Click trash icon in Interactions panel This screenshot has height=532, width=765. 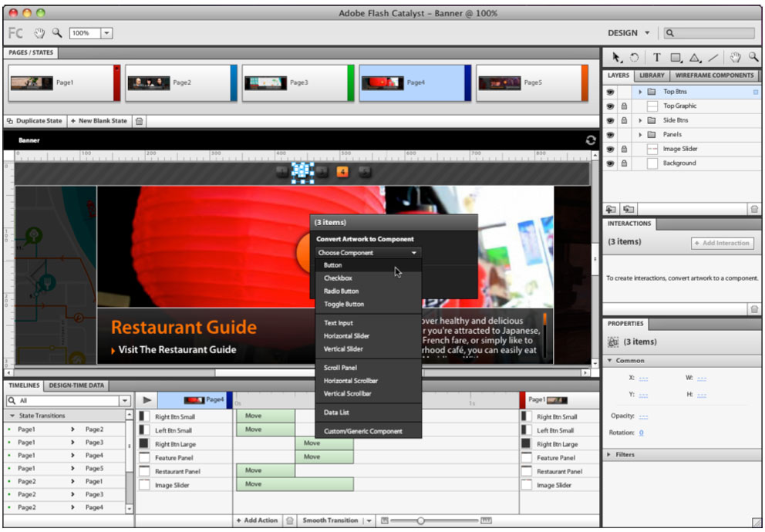pos(754,309)
